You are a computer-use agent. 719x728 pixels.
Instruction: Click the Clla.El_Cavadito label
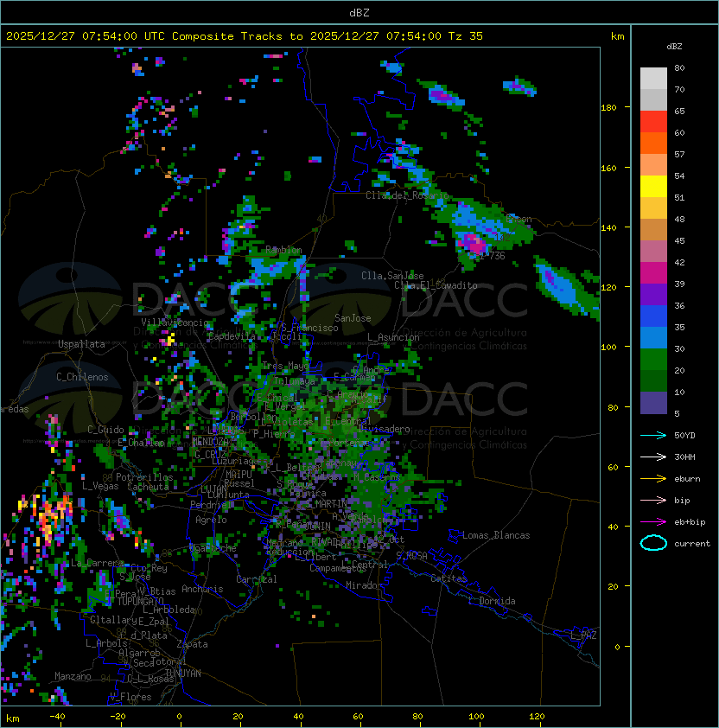coord(436,285)
